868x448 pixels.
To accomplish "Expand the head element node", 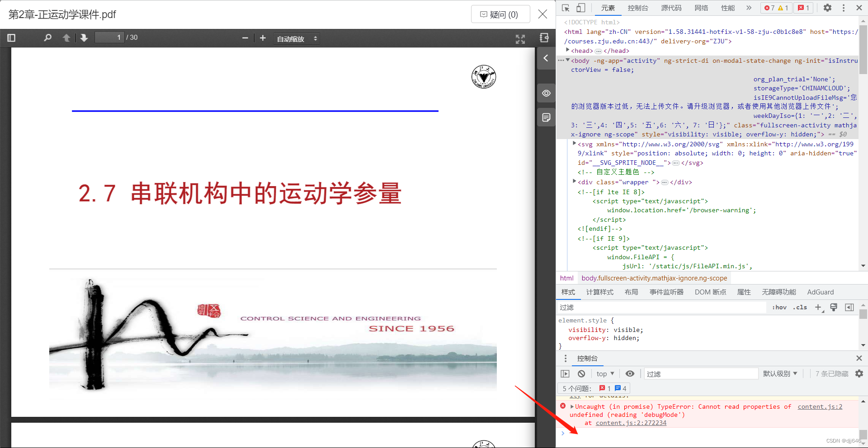I will tap(568, 50).
